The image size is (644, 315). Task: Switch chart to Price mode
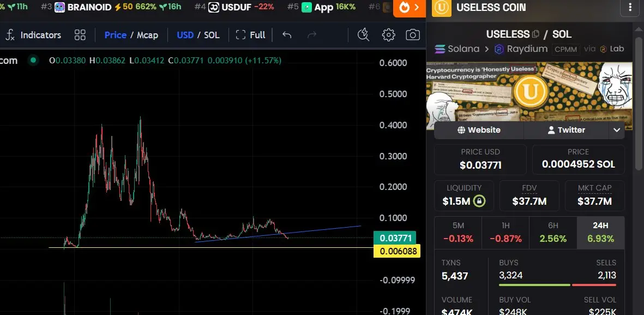point(116,35)
